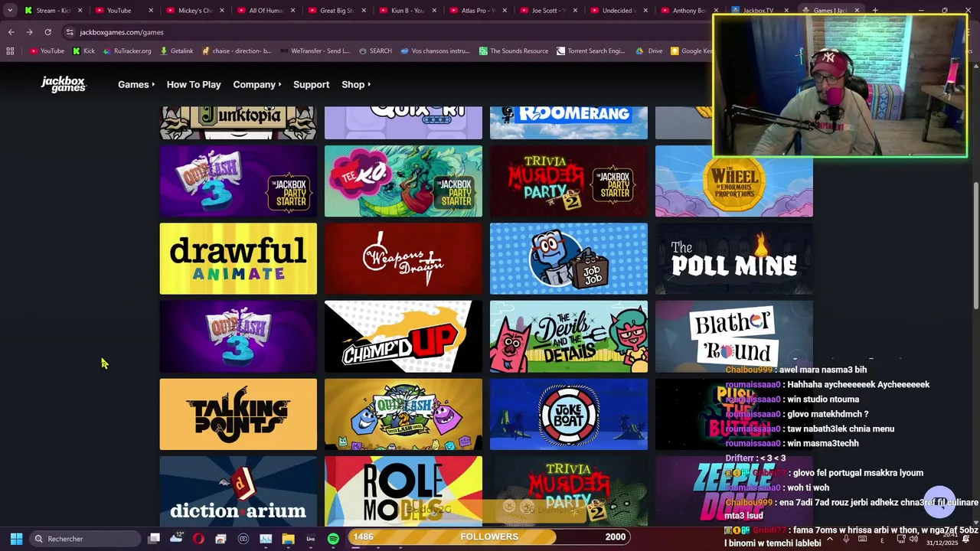980x551 pixels.
Task: Open the Support page
Action: [311, 84]
